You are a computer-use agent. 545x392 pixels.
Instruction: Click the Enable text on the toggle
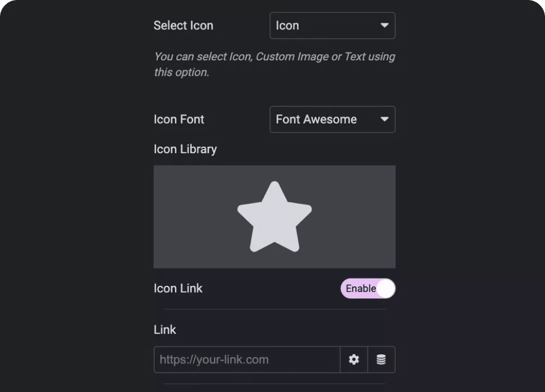click(361, 289)
